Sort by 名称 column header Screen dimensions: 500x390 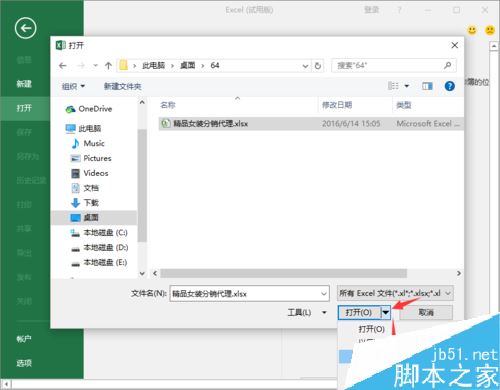click(168, 105)
